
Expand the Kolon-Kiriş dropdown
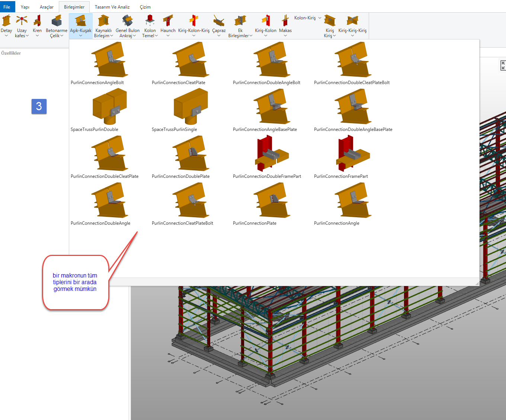(307, 18)
